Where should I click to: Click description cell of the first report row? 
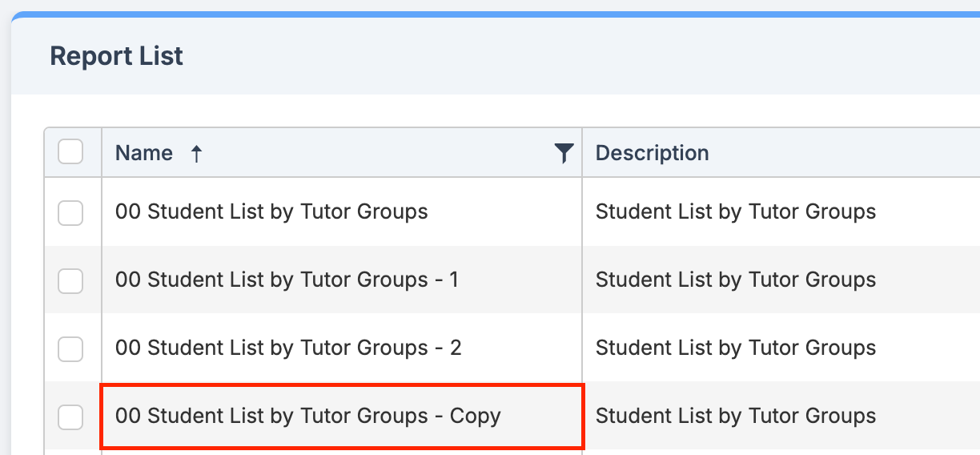click(781, 211)
